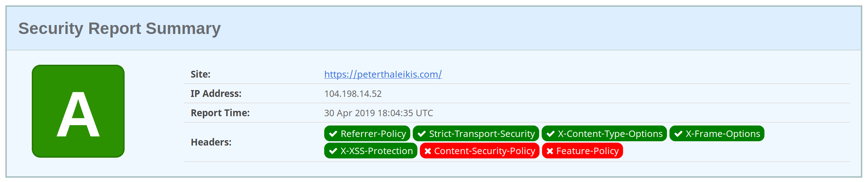Select the Content-Security-Policy header name text
Image resolution: width=868 pixels, height=182 pixels.
tap(485, 151)
